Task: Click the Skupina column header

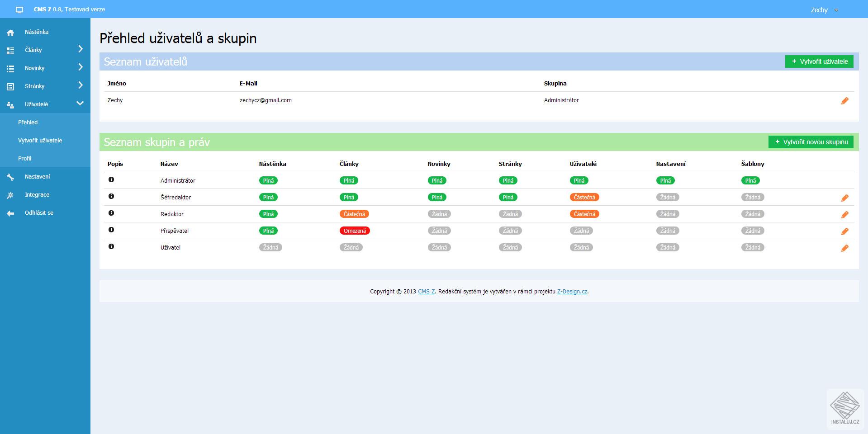Action: (x=555, y=84)
